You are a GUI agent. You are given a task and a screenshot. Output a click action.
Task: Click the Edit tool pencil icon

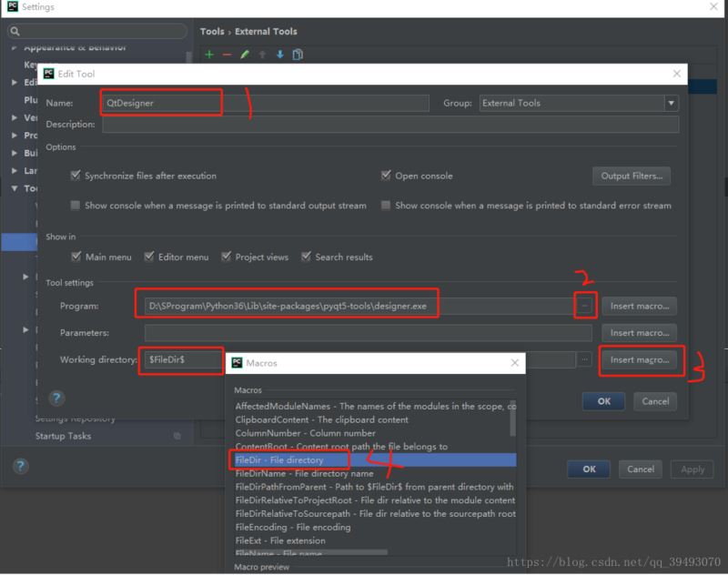pos(245,55)
